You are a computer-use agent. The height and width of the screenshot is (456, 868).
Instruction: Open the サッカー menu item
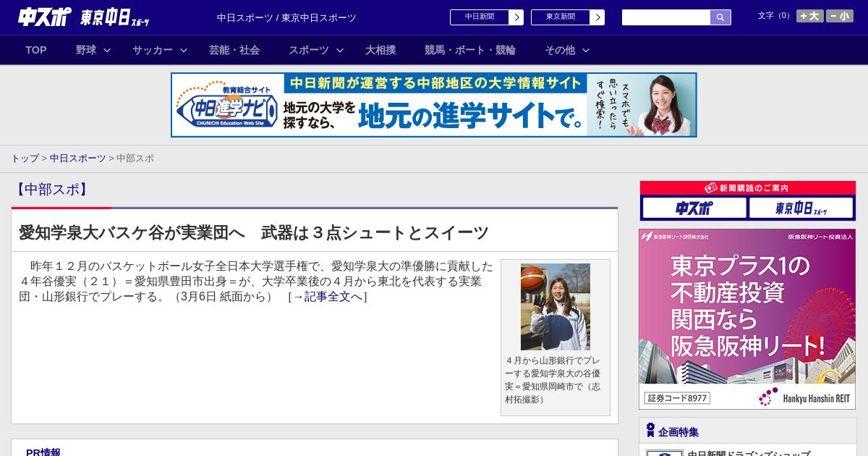pos(153,50)
